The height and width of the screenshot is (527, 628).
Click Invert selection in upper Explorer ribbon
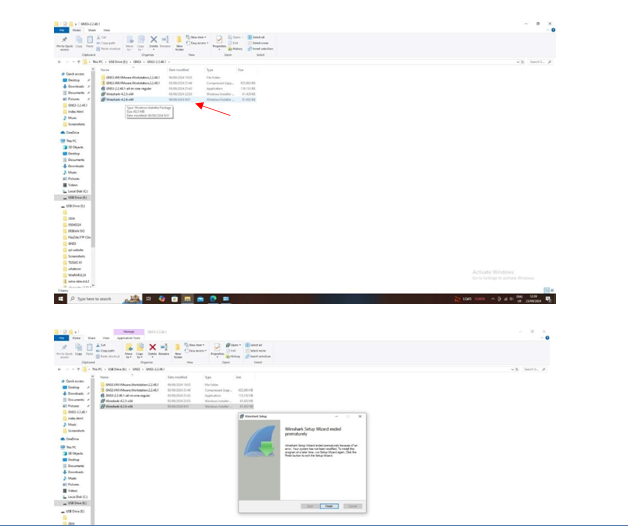pyautogui.click(x=260, y=48)
